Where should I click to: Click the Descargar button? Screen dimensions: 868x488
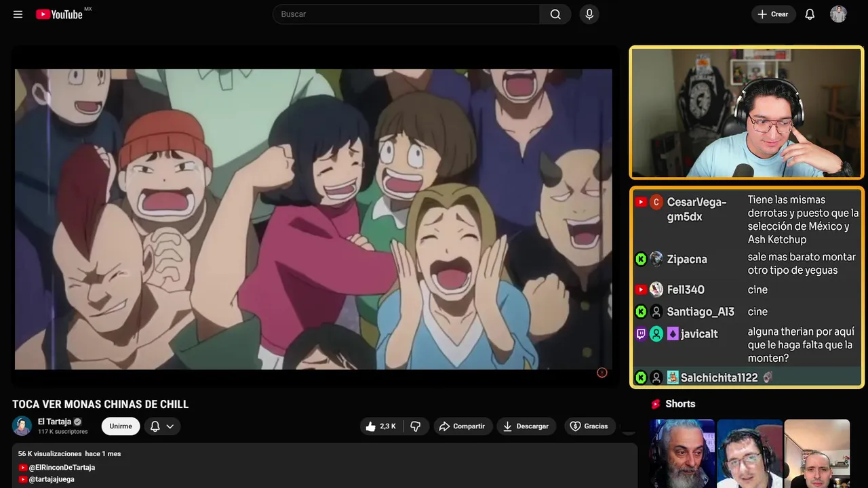tap(526, 426)
